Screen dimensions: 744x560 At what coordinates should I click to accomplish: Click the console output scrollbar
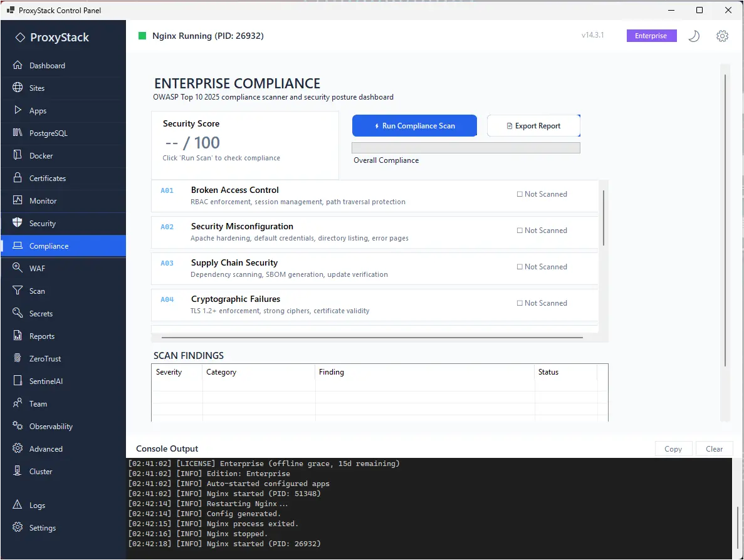[737, 527]
